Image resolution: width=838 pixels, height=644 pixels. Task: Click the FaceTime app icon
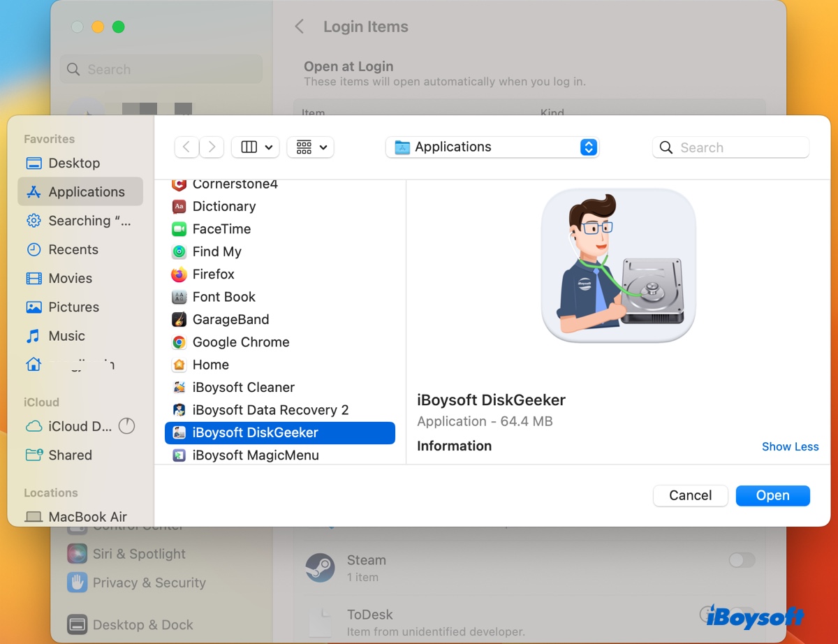pos(179,229)
